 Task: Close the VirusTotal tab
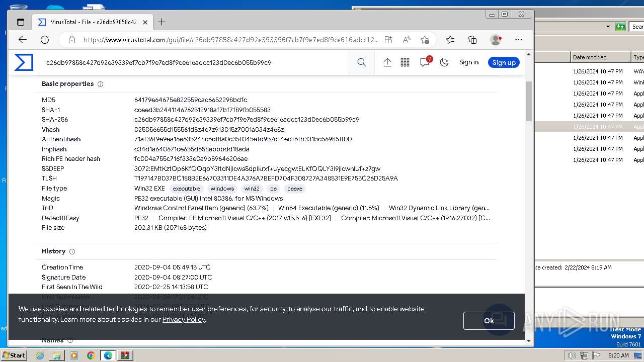[x=145, y=22]
